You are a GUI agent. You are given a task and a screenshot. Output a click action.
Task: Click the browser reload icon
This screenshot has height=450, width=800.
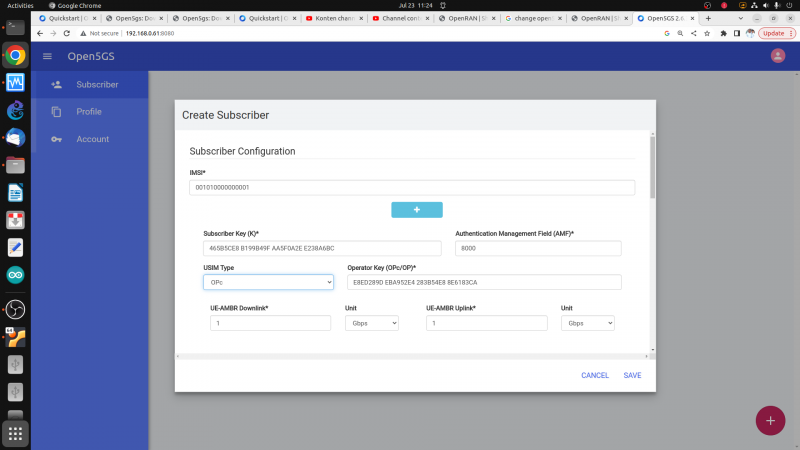pyautogui.click(x=67, y=33)
